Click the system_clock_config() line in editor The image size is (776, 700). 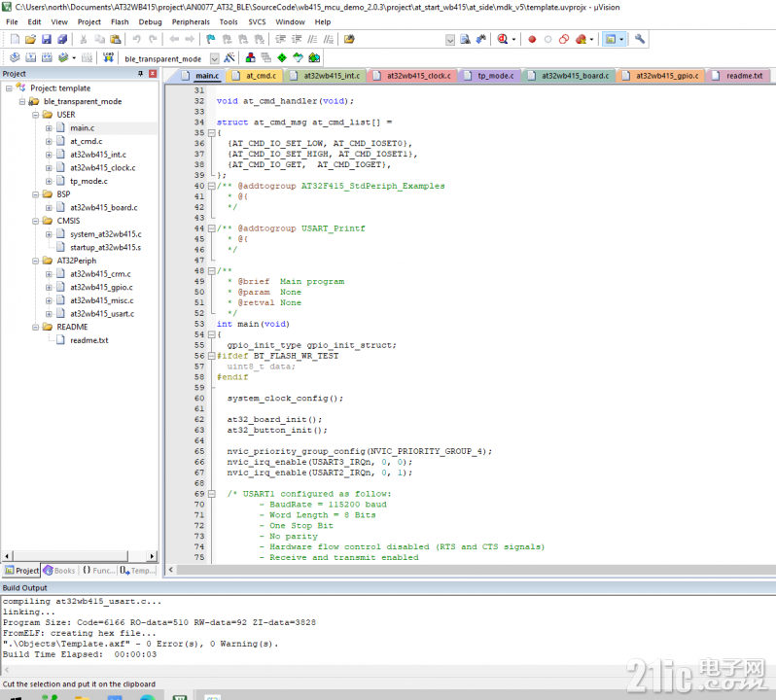(285, 399)
